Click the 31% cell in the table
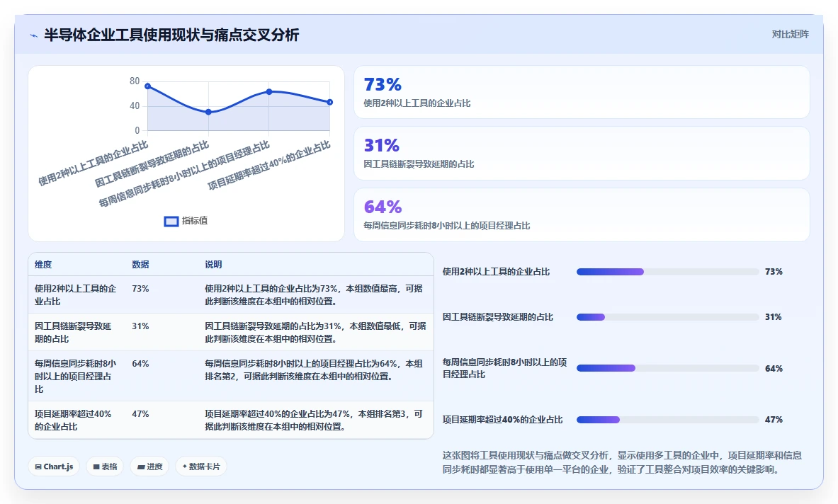The height and width of the screenshot is (504, 838). pyautogui.click(x=140, y=326)
